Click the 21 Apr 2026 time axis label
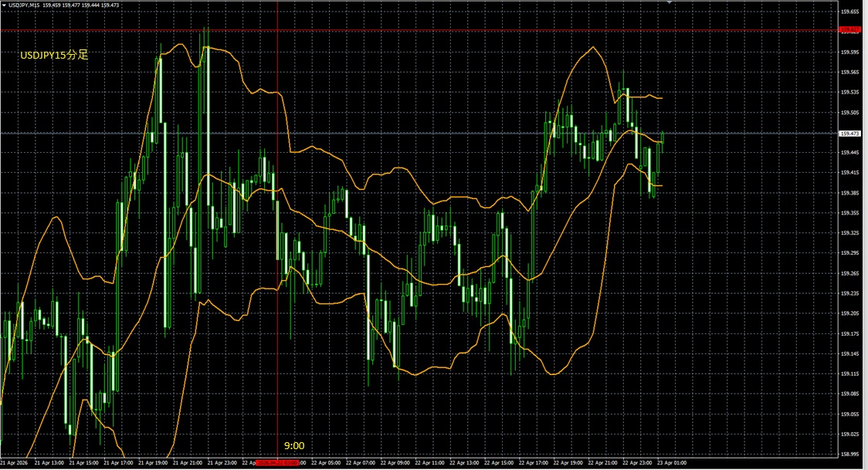This screenshot has height=470, width=868. click(x=16, y=463)
